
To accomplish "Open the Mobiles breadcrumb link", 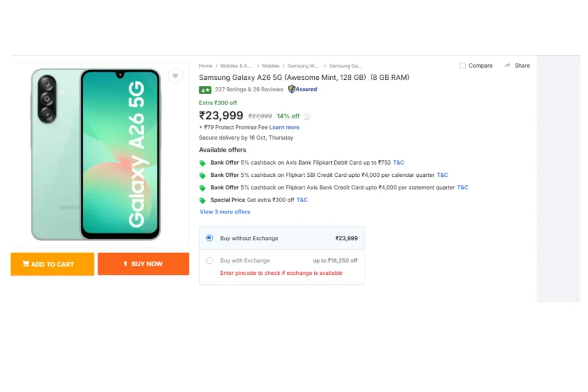I will coord(270,66).
